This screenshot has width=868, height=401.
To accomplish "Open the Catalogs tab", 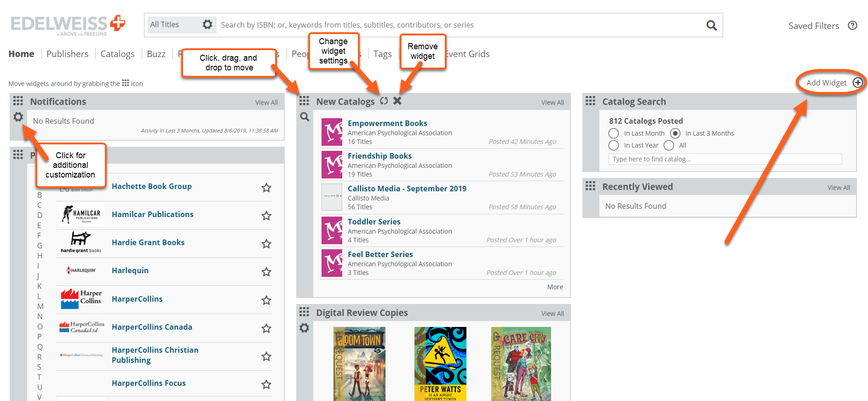I will (x=117, y=54).
